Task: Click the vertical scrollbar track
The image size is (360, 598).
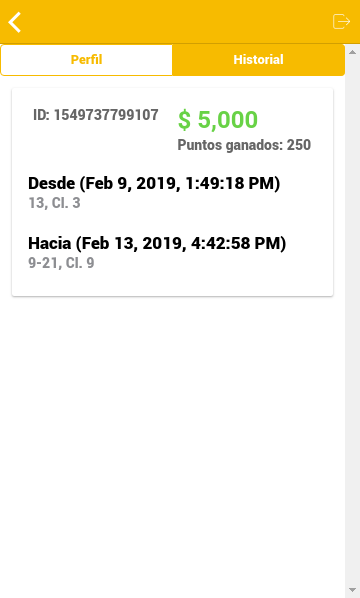Action: 352,321
